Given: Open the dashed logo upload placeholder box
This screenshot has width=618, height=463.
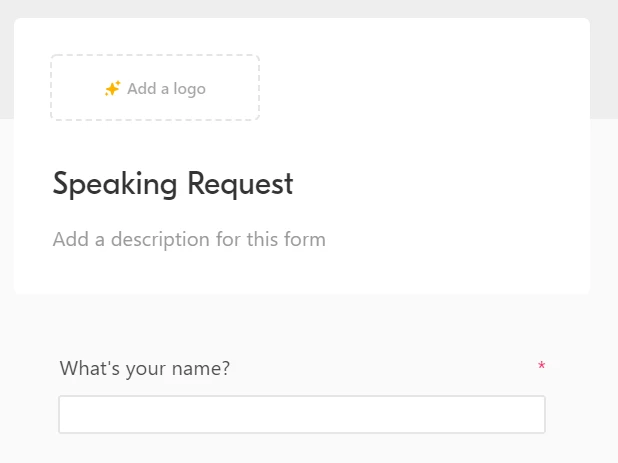Looking at the screenshot, I should point(155,87).
